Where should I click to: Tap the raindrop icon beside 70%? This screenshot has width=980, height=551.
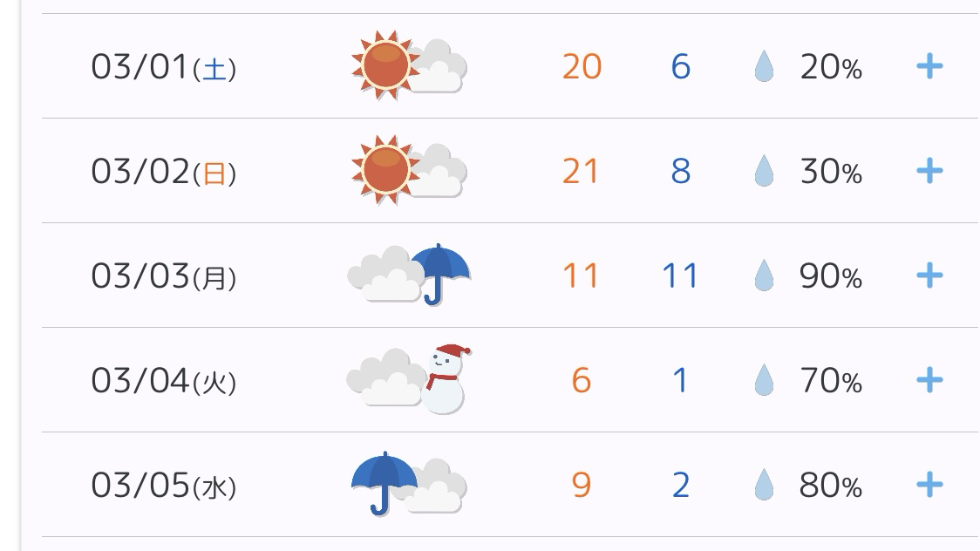click(764, 381)
